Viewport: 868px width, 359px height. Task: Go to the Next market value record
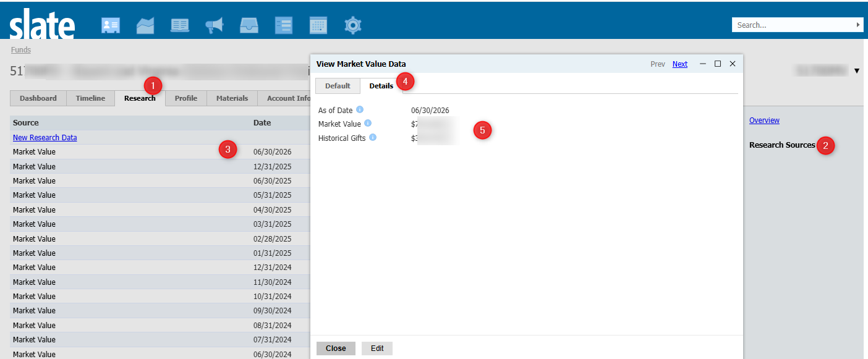pyautogui.click(x=680, y=64)
